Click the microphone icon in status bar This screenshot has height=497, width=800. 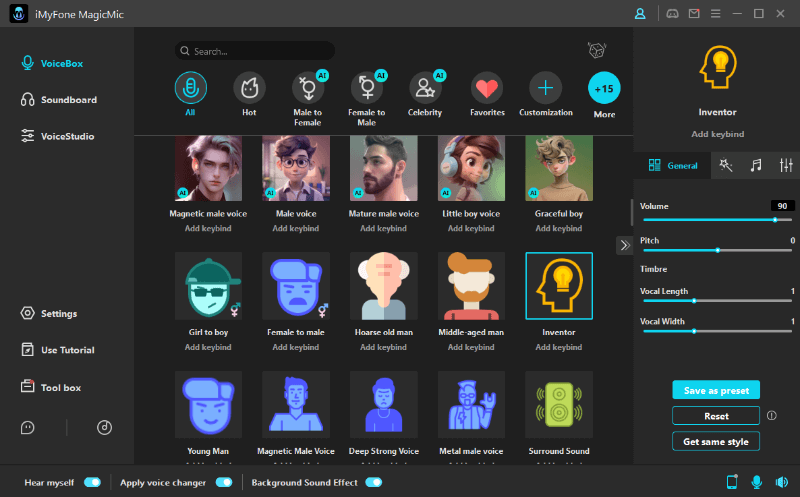pos(757,482)
